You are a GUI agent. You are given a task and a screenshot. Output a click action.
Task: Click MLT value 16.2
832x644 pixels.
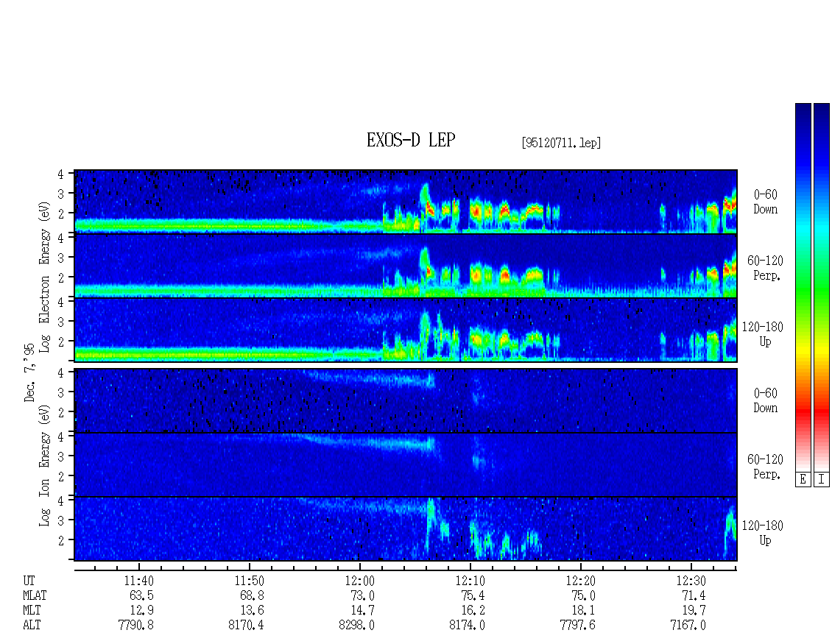click(473, 611)
